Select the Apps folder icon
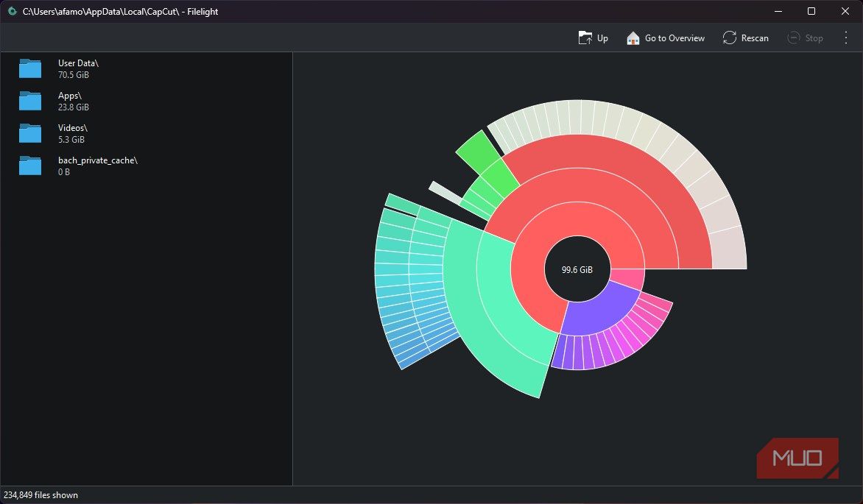The width and height of the screenshot is (863, 504). pyautogui.click(x=30, y=102)
